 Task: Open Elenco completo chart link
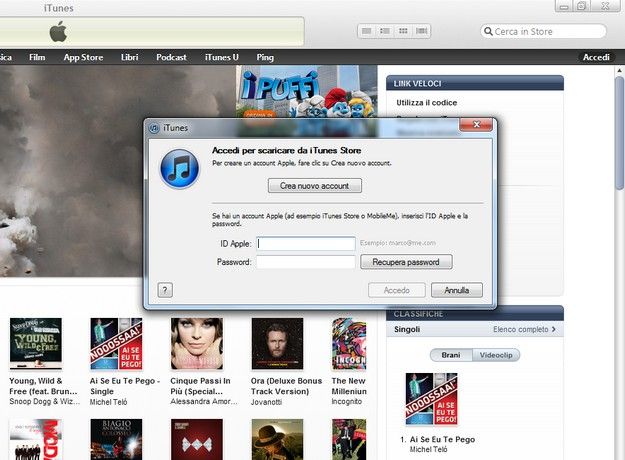pos(524,329)
